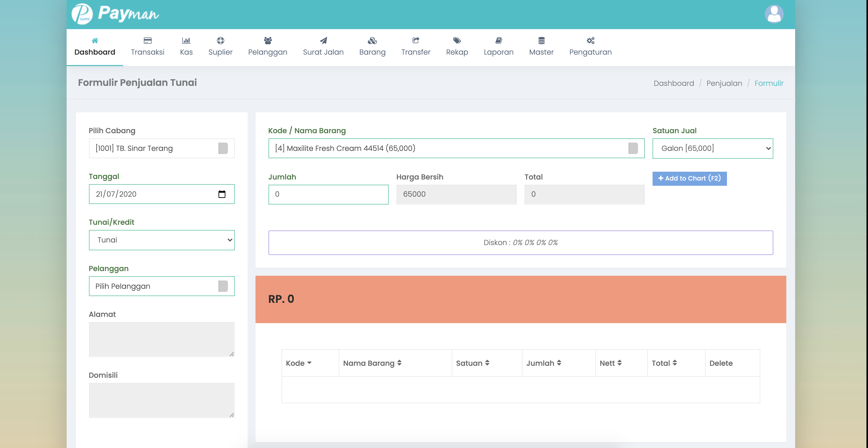Click the Surat Jalan paper plane icon
The height and width of the screenshot is (448, 868).
click(323, 41)
